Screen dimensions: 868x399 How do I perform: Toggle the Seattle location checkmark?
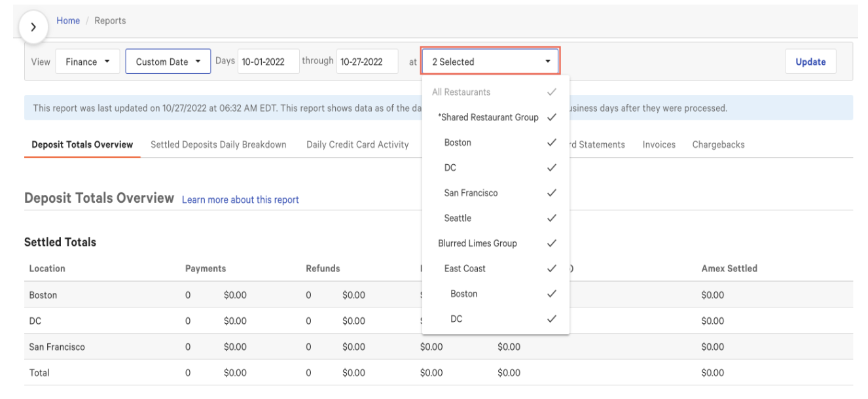[496, 218]
